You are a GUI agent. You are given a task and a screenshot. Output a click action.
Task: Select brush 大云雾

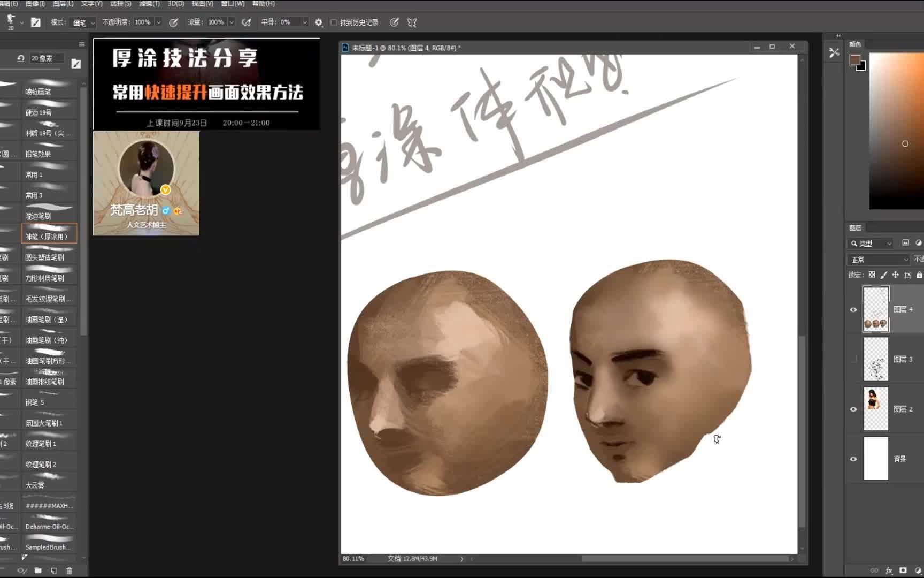point(49,482)
